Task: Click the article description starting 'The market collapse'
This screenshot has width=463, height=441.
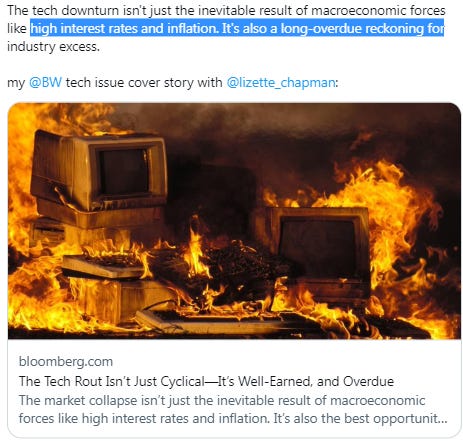Action: (x=233, y=409)
